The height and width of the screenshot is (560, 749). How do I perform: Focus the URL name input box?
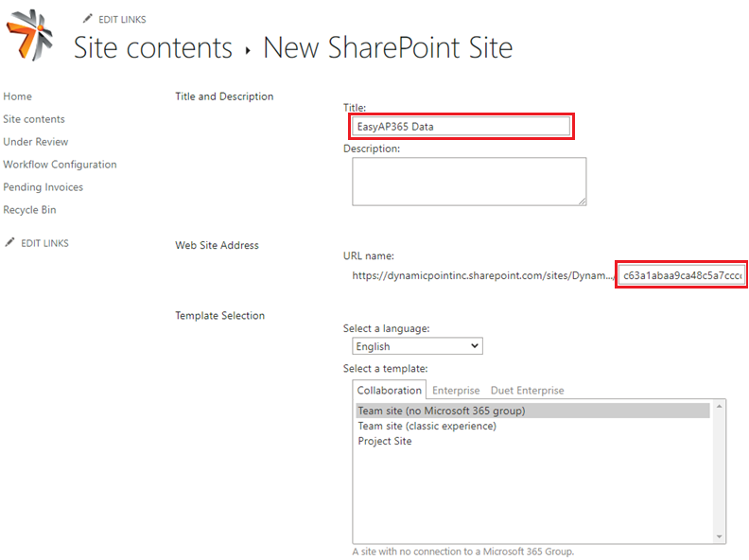pos(682,275)
